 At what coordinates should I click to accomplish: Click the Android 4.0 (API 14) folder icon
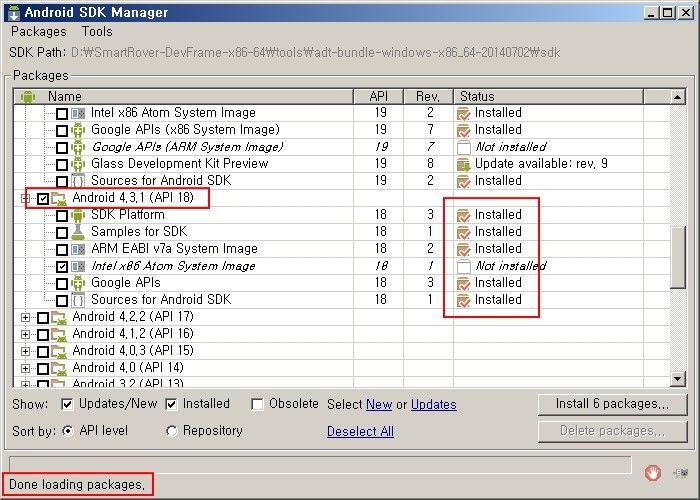[59, 369]
